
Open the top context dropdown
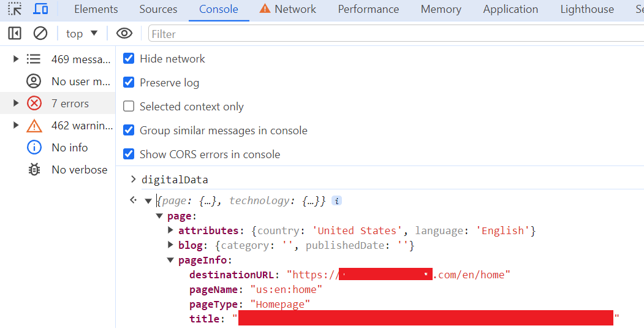(81, 33)
